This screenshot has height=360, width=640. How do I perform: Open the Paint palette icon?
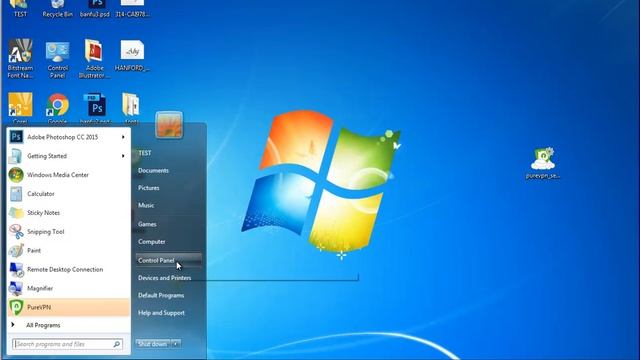coord(16,251)
